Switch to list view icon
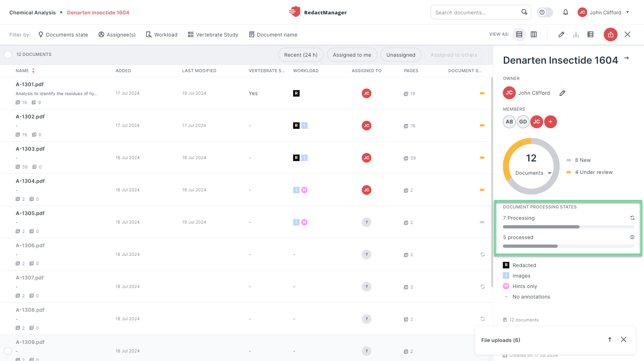Screen dimensions: 644x361 tap(519, 35)
